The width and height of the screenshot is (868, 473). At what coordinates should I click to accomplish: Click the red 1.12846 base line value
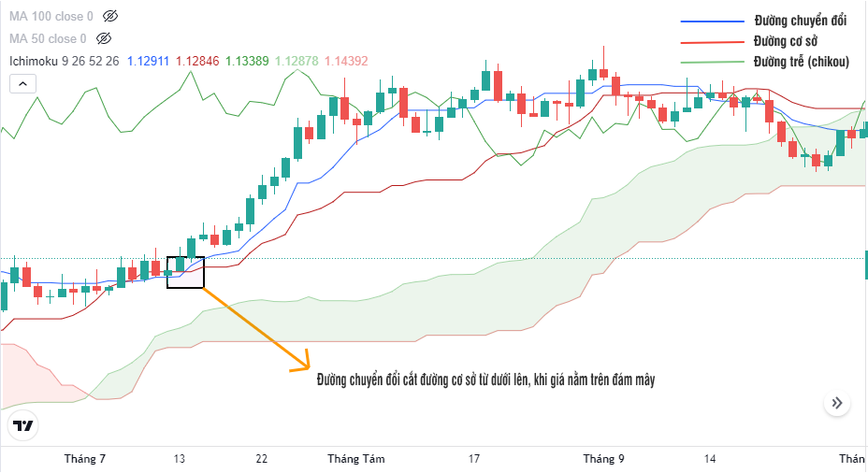pos(197,61)
